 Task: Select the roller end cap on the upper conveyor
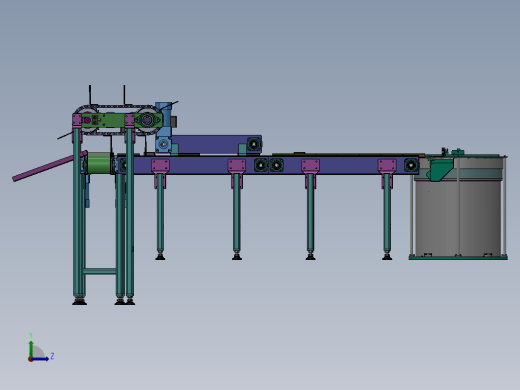click(x=254, y=144)
